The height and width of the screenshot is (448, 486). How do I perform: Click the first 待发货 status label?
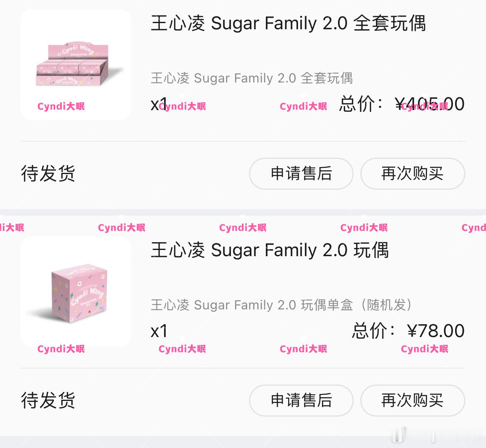pos(47,174)
